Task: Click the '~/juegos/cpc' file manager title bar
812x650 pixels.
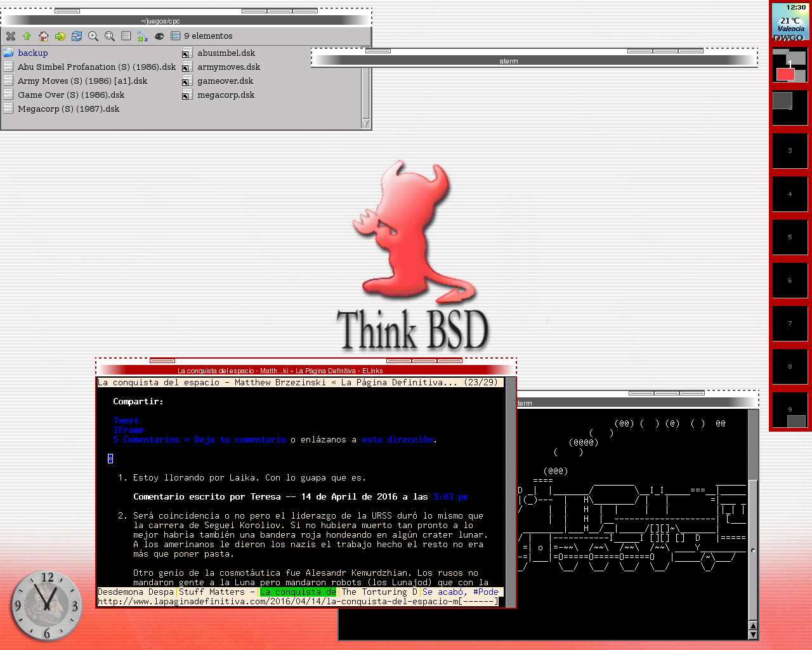Action: pyautogui.click(x=186, y=21)
